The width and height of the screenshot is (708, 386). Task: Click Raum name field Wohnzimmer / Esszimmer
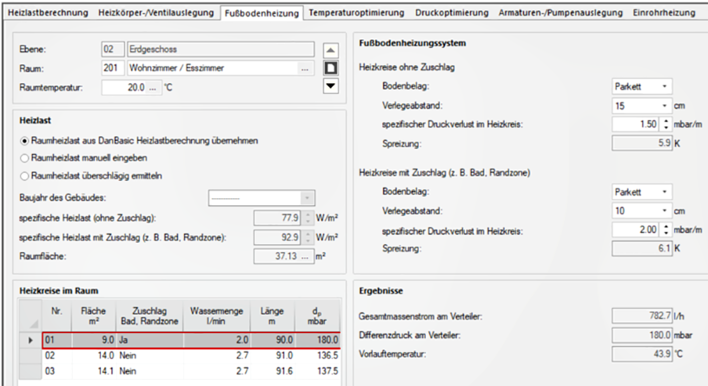[x=213, y=68]
